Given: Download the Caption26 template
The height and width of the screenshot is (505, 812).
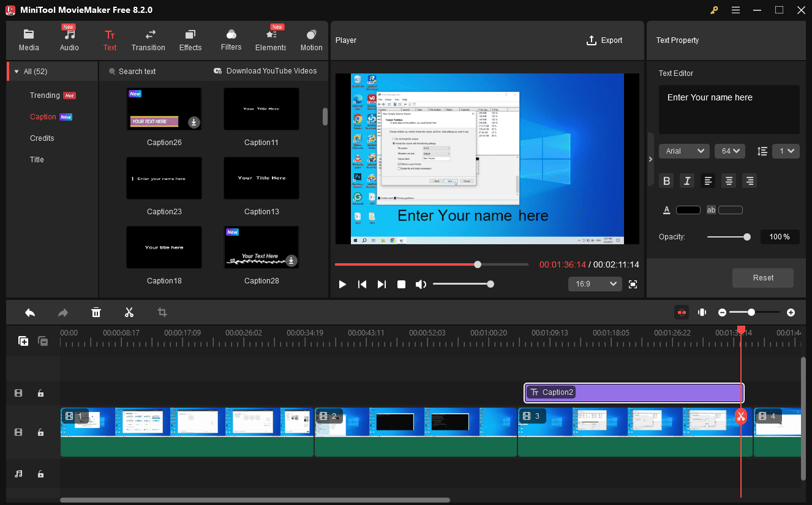Looking at the screenshot, I should tap(194, 122).
